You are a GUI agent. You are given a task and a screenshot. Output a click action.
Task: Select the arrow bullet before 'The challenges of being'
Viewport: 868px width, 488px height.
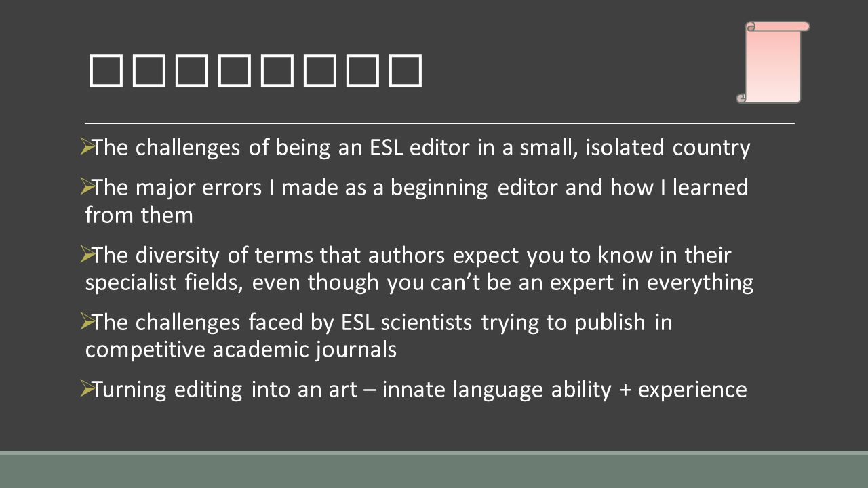coord(86,146)
